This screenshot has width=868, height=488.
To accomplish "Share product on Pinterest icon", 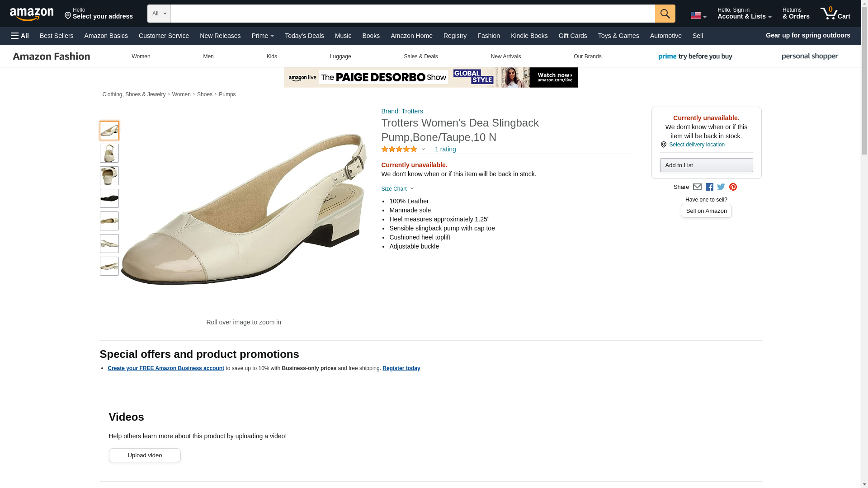I will pos(733,187).
